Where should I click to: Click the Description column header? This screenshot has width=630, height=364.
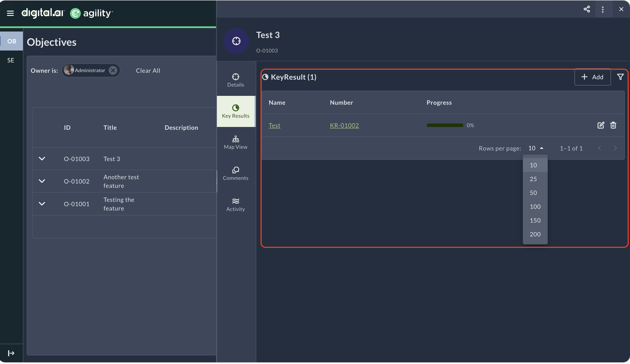coord(181,127)
